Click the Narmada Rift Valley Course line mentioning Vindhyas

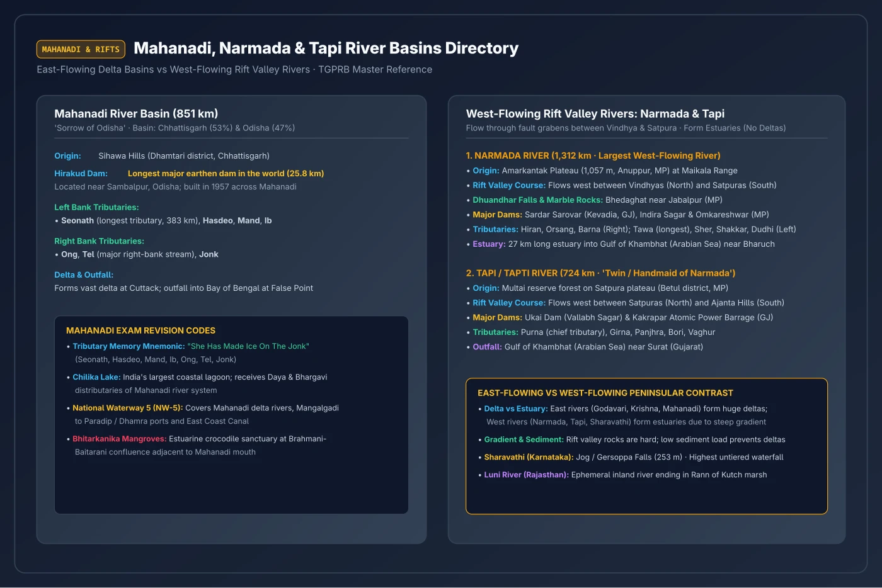coord(621,185)
